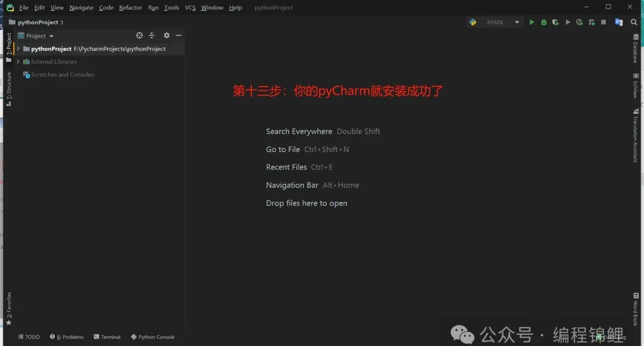
Task: Open the Terminal tool window
Action: pos(107,337)
